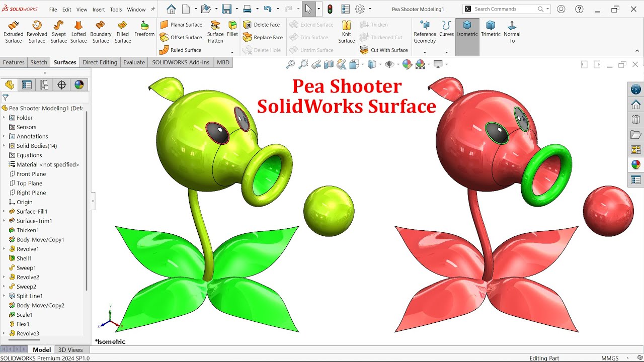Open the Appearances task pane tab
Viewport: 644px width, 362px height.
point(636,164)
